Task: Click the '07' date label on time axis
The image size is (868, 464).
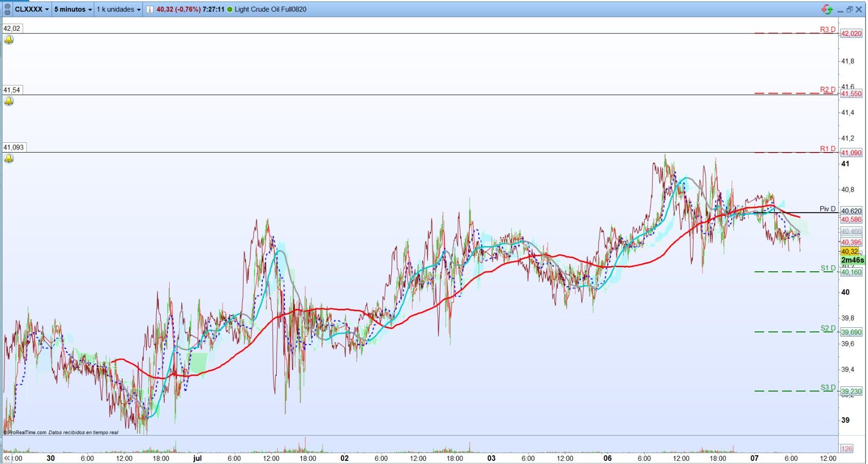Action: [754, 458]
